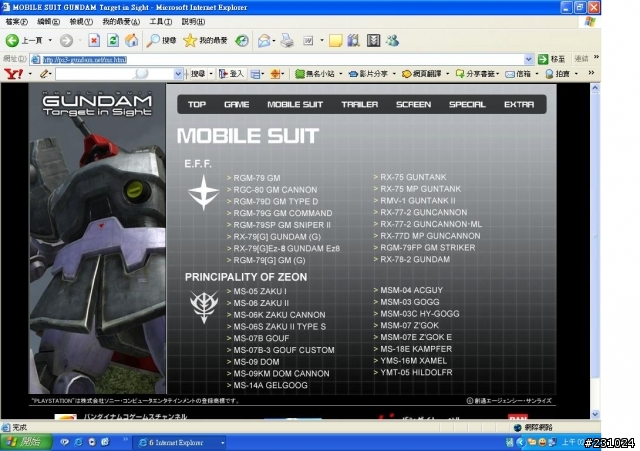Open the Edit menu

click(x=48, y=22)
